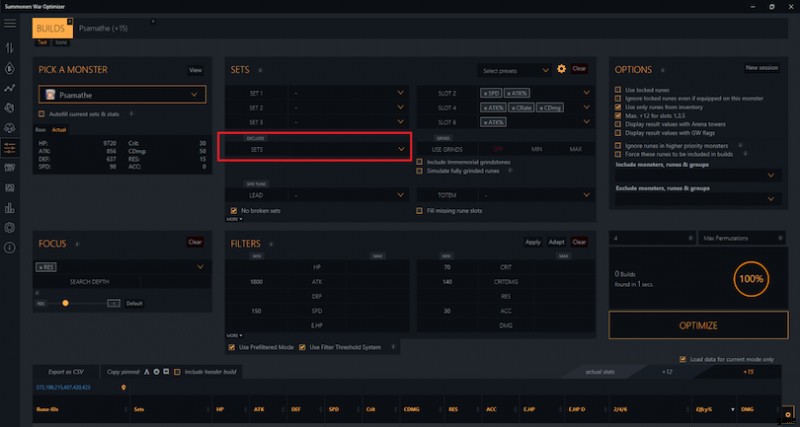Enable Use locked runes option
800x427 pixels.
618,89
